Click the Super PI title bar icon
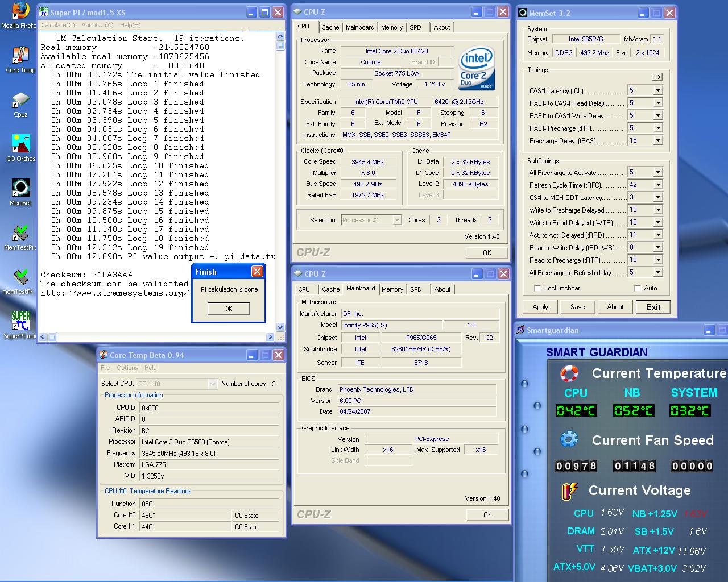Screen dimensions: 728x582 tap(44, 12)
